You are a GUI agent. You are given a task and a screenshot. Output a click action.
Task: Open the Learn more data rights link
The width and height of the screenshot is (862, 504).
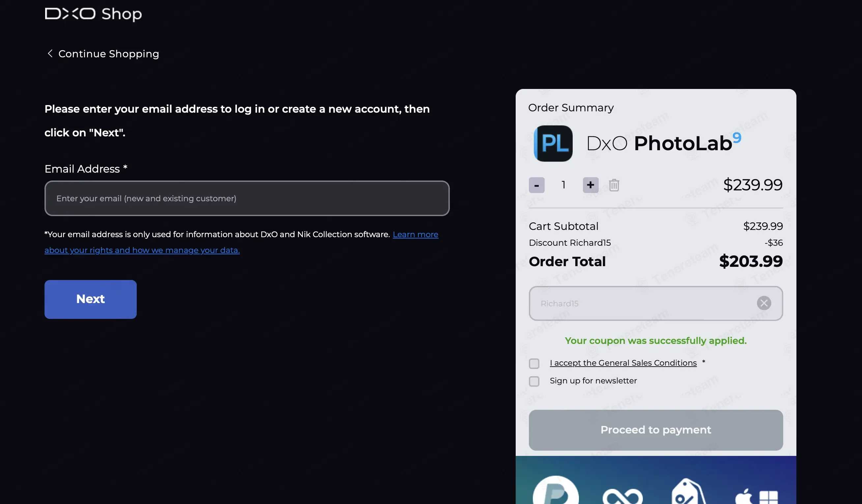click(415, 235)
